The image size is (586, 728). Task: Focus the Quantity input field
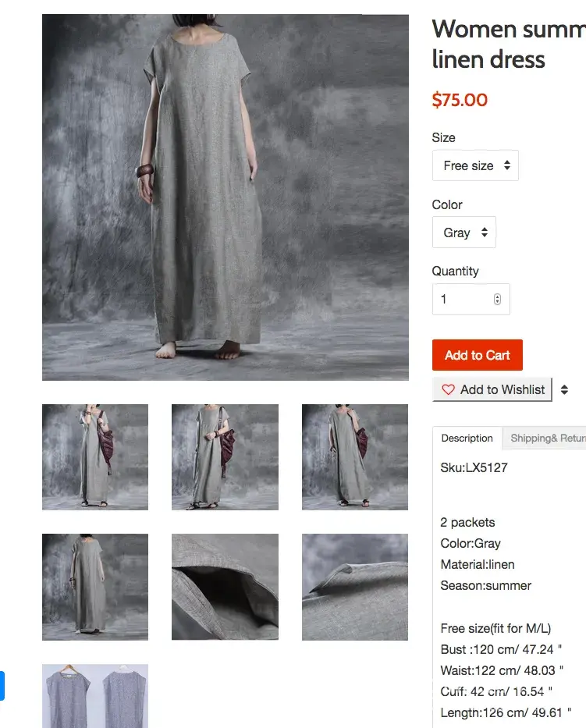coord(471,299)
